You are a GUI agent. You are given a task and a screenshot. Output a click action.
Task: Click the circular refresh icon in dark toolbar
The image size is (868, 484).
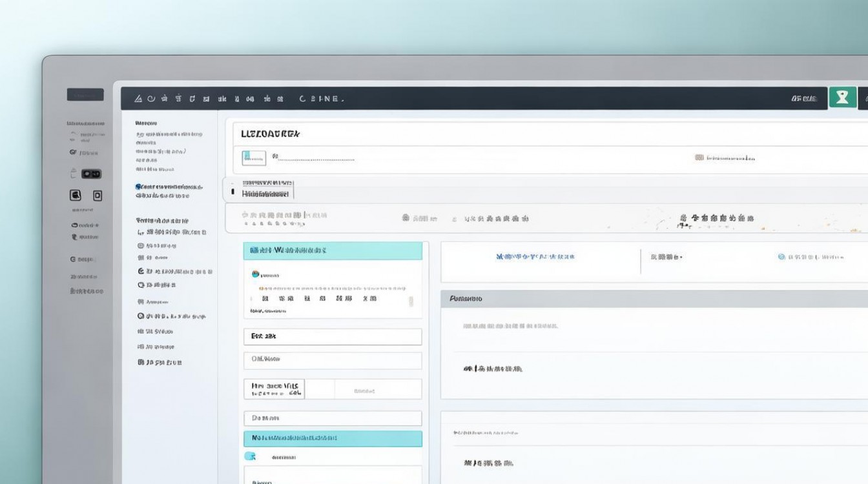click(151, 99)
